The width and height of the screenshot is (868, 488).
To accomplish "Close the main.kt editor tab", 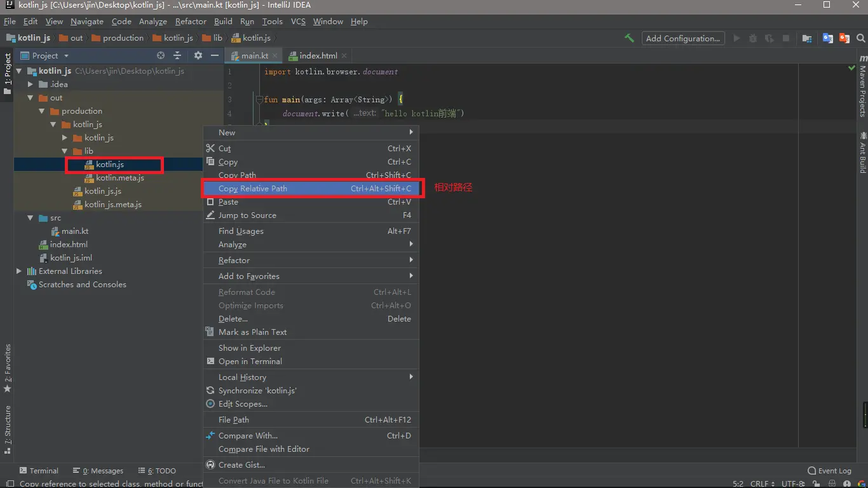I will [x=275, y=56].
